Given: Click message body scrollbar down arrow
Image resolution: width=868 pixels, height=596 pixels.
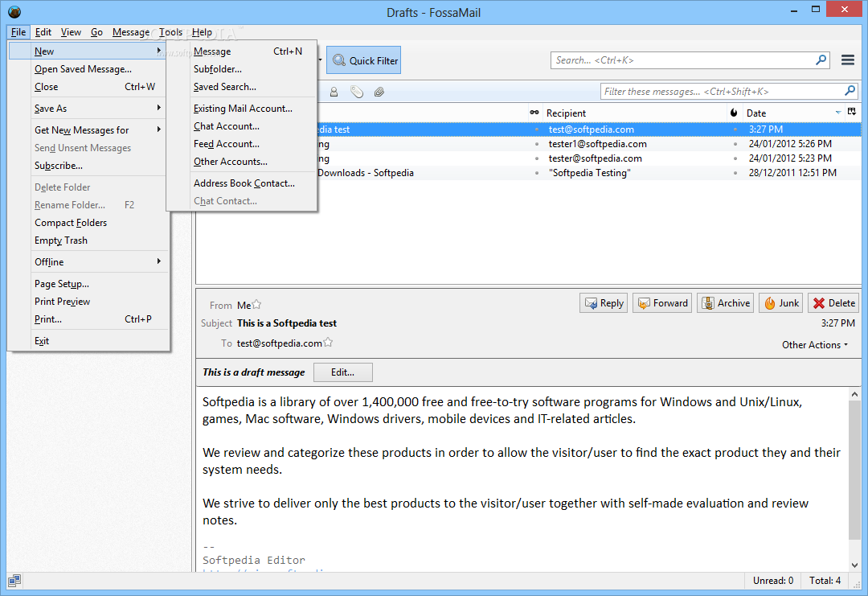Looking at the screenshot, I should [x=854, y=565].
